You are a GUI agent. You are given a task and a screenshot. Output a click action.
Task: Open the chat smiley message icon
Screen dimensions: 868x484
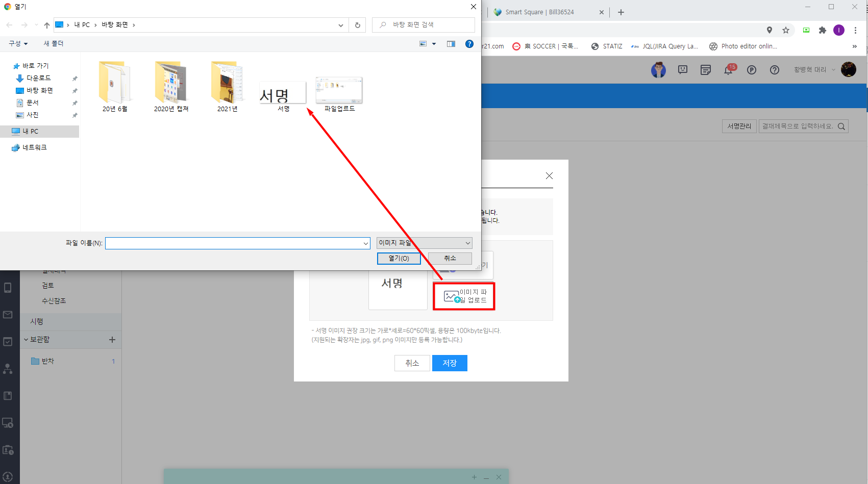(683, 70)
